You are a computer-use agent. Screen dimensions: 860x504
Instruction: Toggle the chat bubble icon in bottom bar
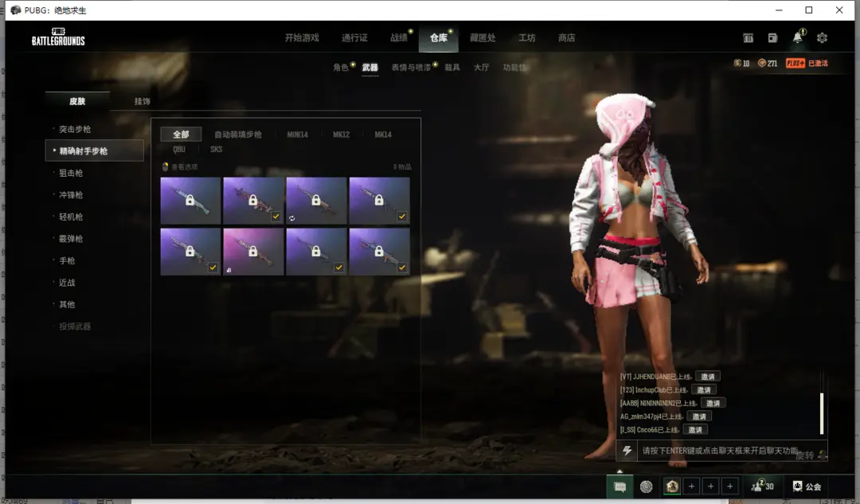[620, 486]
